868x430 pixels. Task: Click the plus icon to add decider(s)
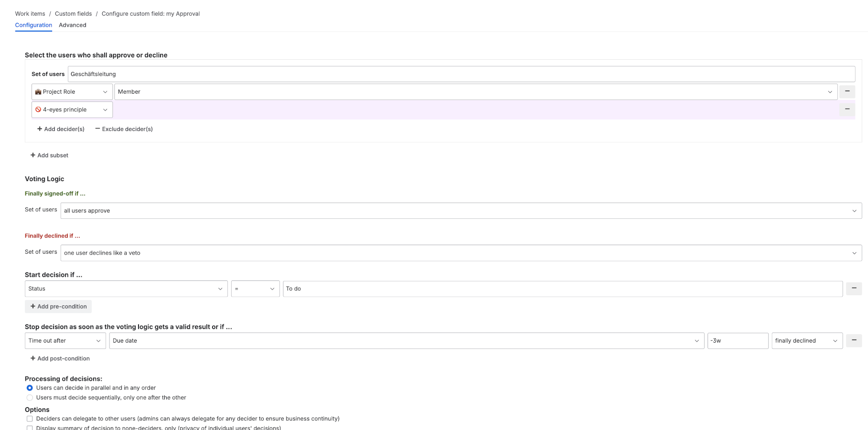point(39,129)
